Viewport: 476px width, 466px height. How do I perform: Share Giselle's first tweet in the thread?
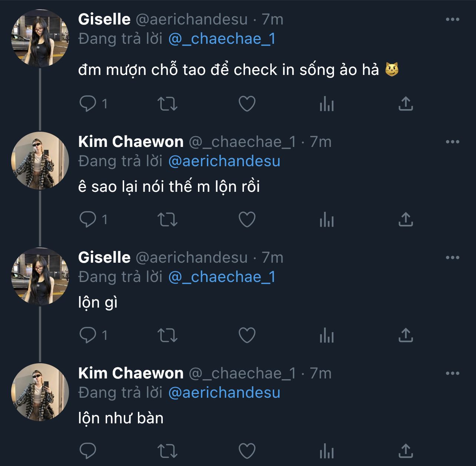point(406,104)
